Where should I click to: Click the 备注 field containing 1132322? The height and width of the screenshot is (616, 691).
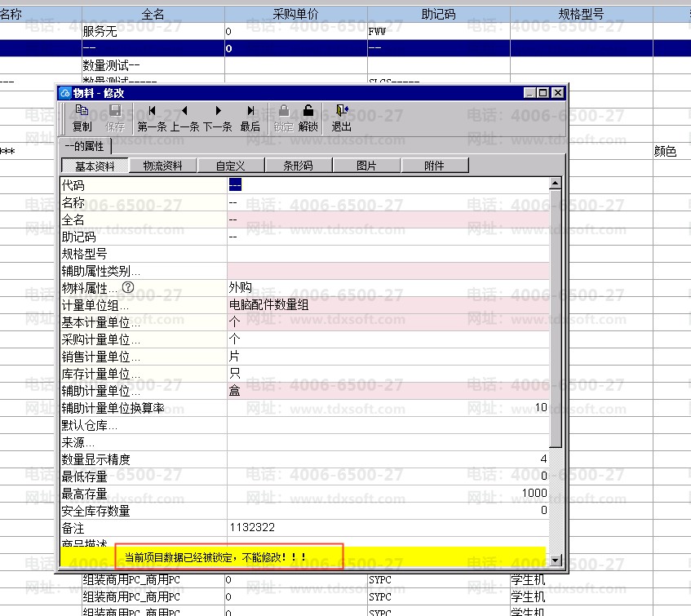[x=388, y=527]
